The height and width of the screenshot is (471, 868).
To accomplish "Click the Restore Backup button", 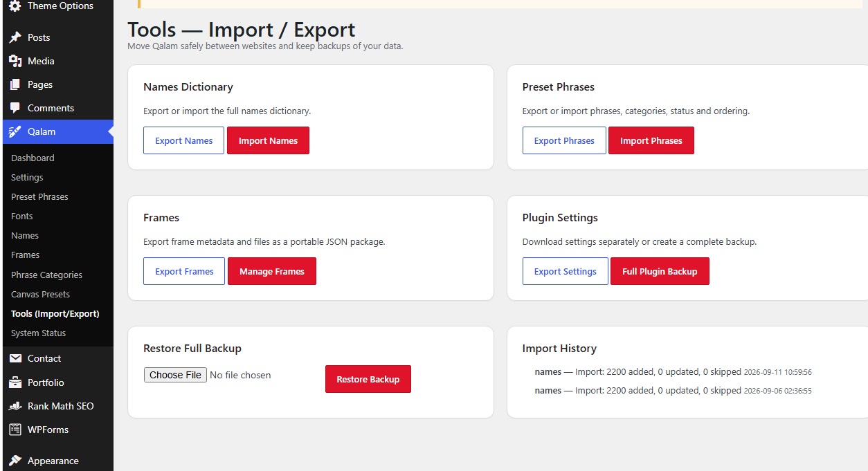I will tap(368, 379).
